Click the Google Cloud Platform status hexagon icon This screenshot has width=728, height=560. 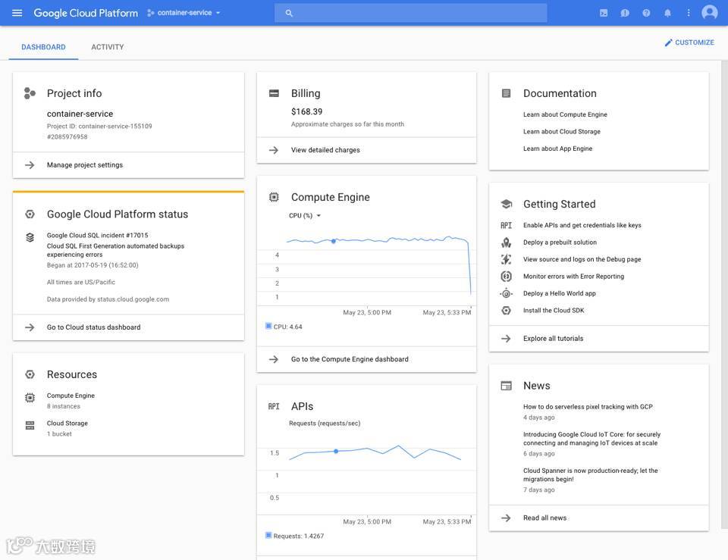click(x=30, y=214)
